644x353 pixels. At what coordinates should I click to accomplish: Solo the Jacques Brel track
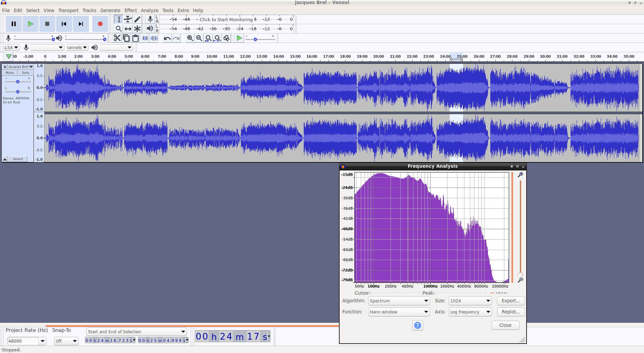pos(26,73)
